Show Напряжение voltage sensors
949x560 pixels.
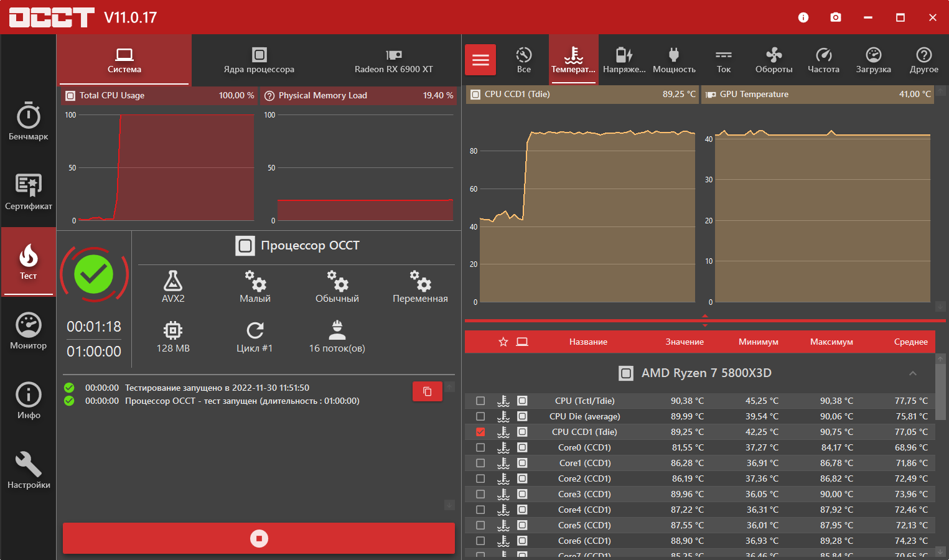(624, 60)
